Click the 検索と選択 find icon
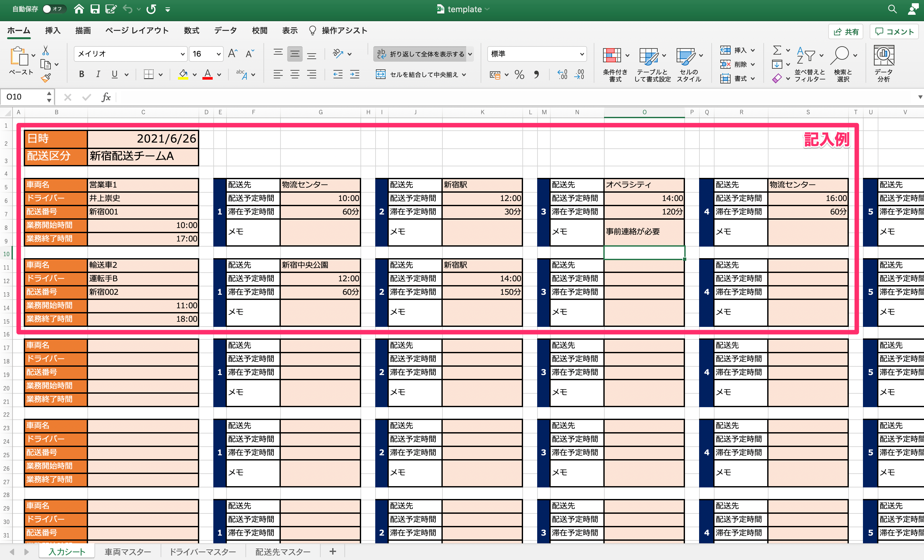 point(843,64)
